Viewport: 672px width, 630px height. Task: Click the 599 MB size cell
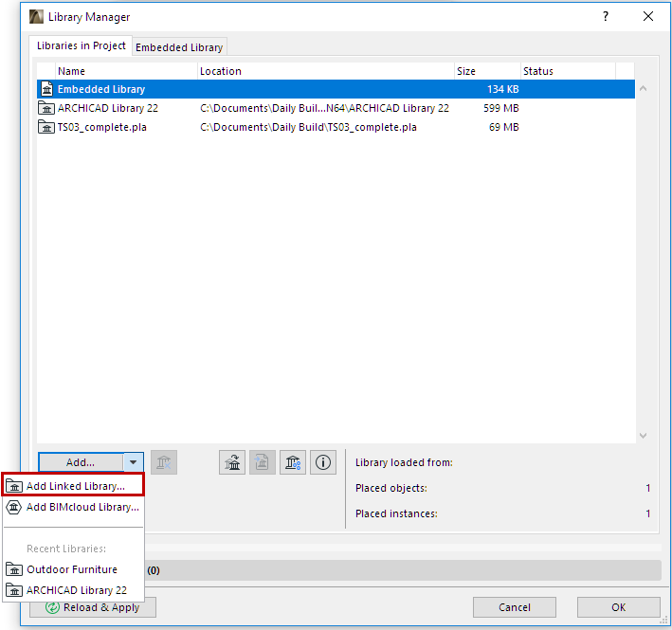(501, 108)
